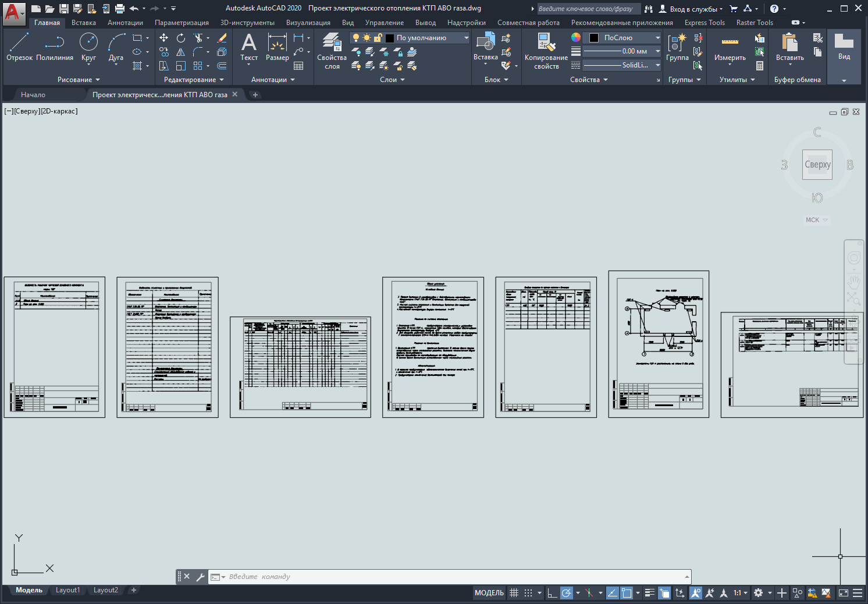
Task: Switch to the Layout1 tab
Action: [67, 590]
